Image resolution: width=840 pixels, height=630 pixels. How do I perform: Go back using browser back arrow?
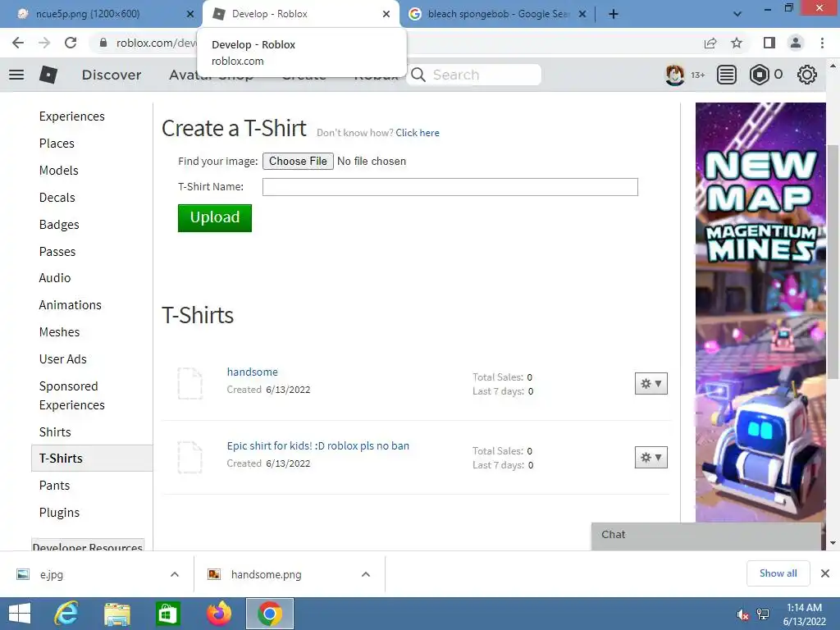pyautogui.click(x=18, y=43)
